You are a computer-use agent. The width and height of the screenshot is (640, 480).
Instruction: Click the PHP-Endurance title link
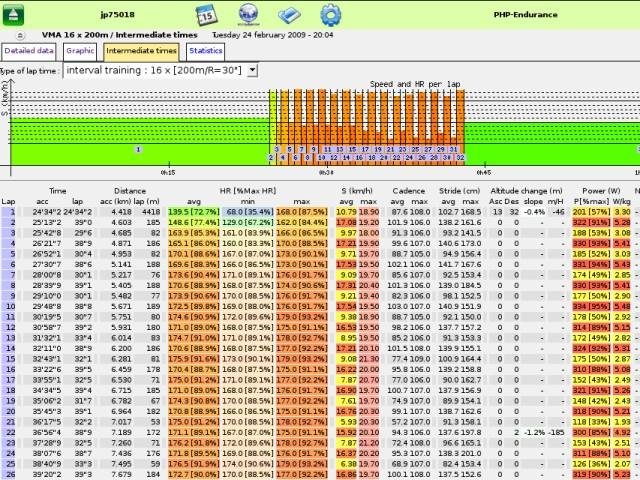point(526,15)
